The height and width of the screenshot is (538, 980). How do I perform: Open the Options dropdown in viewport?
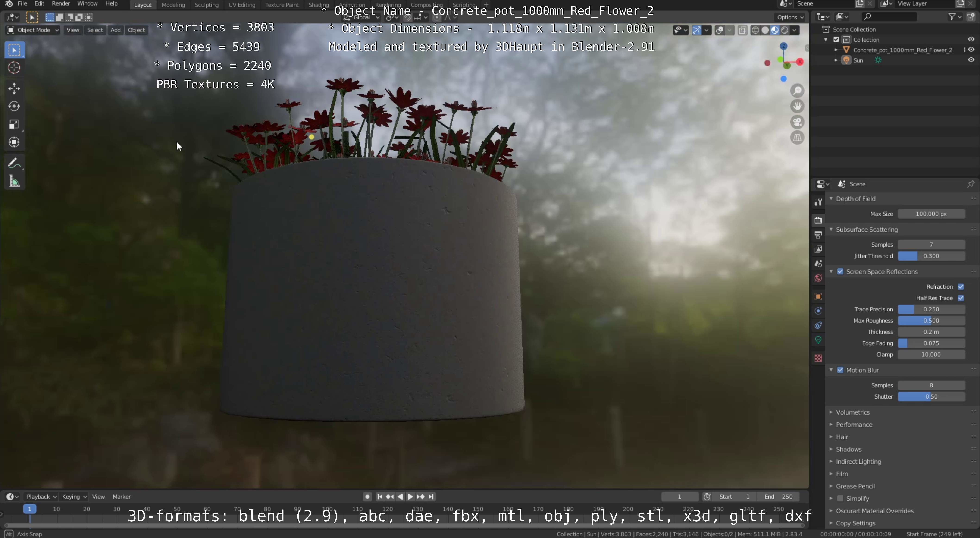pos(790,17)
